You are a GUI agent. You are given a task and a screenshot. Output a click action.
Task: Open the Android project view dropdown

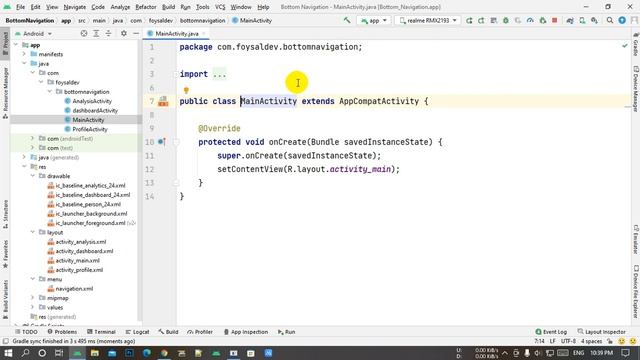(x=33, y=33)
